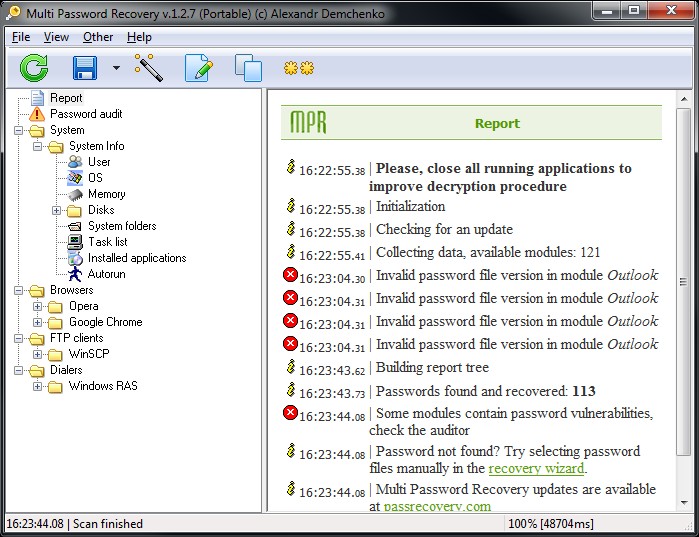Open the Other menu
This screenshot has height=537, width=699.
pos(98,37)
